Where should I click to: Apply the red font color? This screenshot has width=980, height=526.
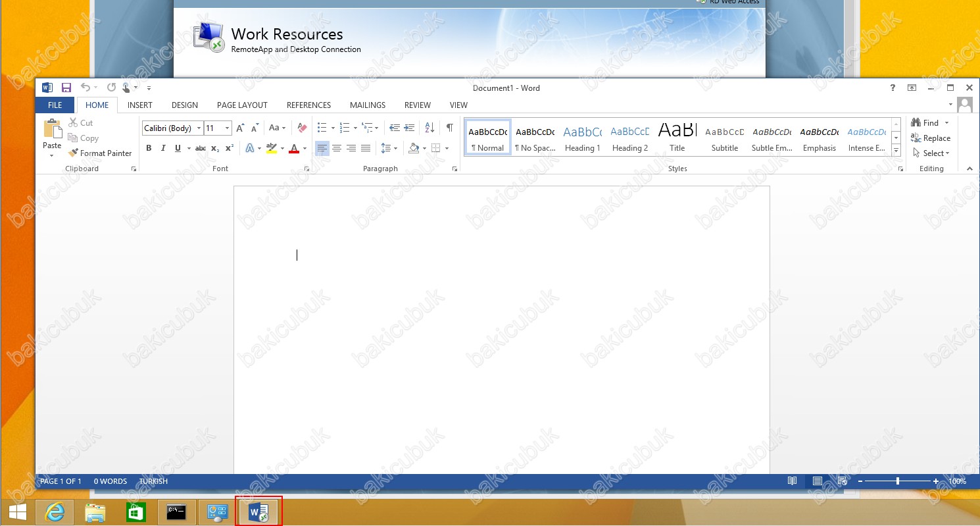coord(295,149)
